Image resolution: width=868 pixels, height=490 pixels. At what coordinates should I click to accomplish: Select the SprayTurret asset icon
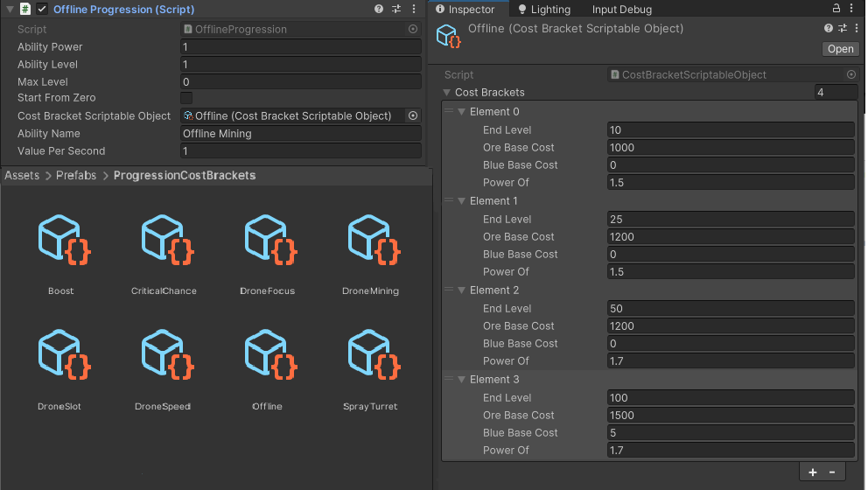pyautogui.click(x=374, y=354)
